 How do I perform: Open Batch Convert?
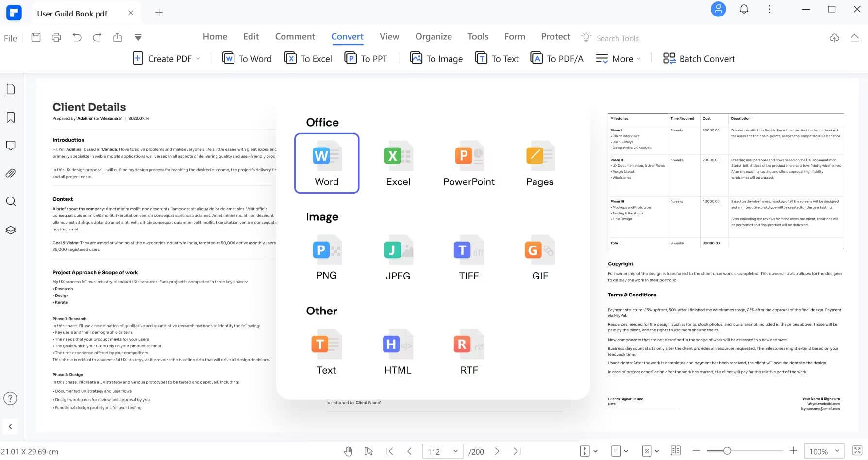coord(699,59)
